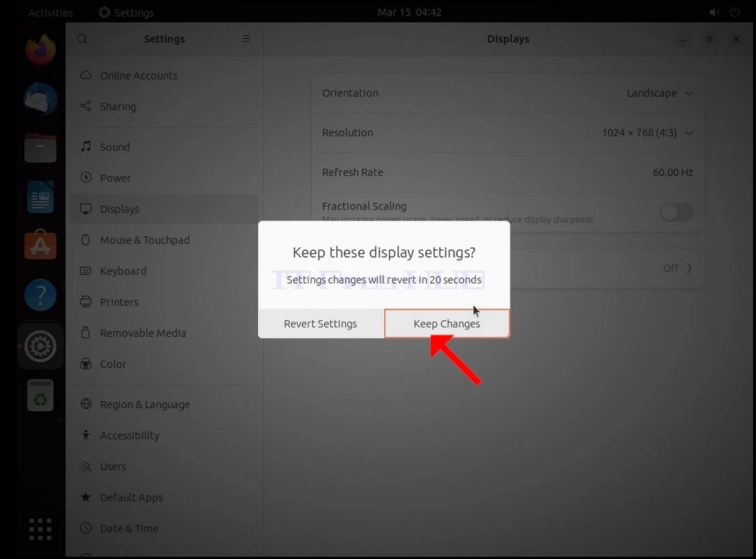Open Sound settings panel
Screen dimensions: 756x559
pyautogui.click(x=165, y=147)
